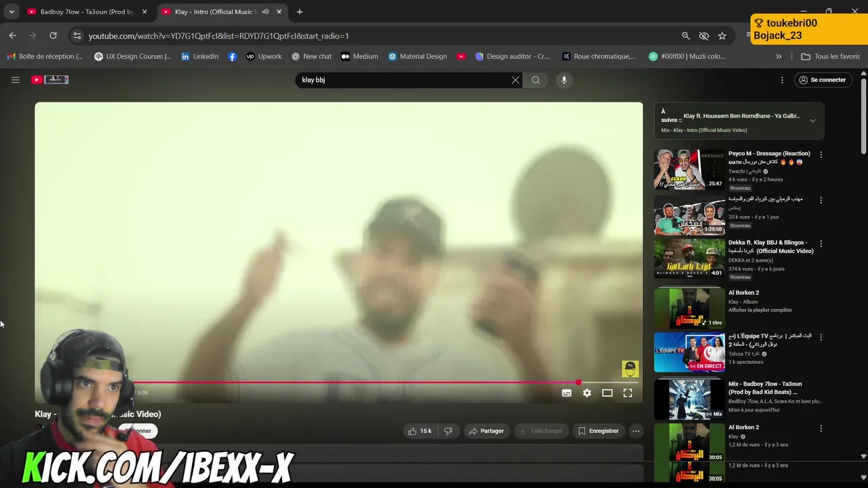
Task: Go to YouTube home via the logo
Action: pyautogui.click(x=50, y=80)
